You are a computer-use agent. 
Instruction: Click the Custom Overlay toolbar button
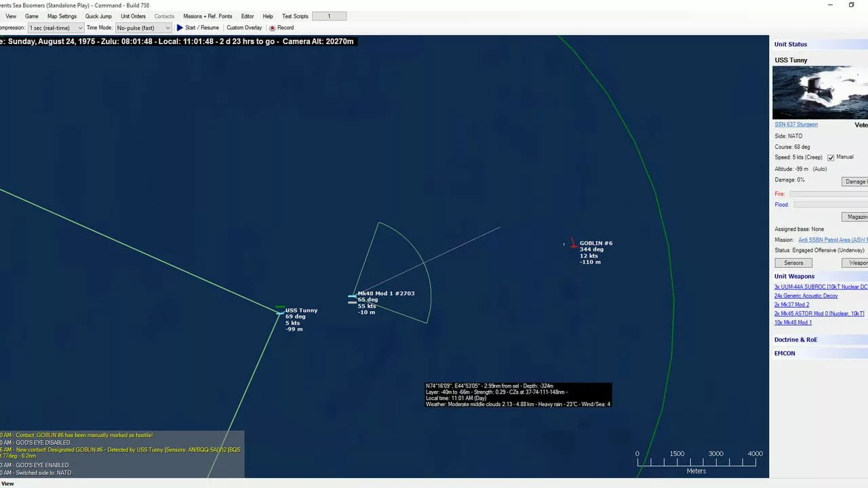click(244, 28)
